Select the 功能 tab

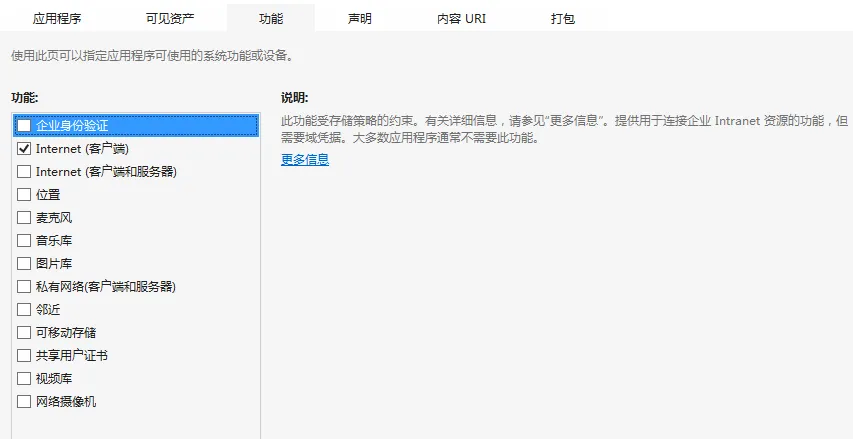pos(270,18)
